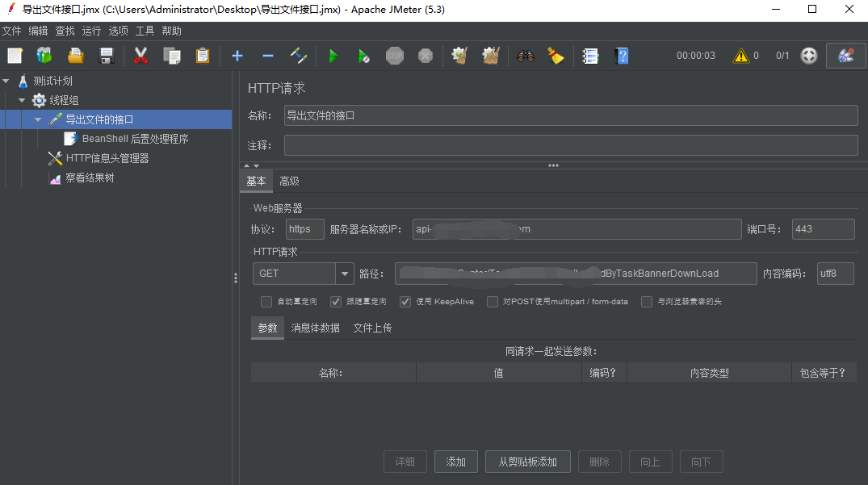The width and height of the screenshot is (868, 485).
Task: Click the panel divider collapse arrows
Action: click(x=252, y=165)
